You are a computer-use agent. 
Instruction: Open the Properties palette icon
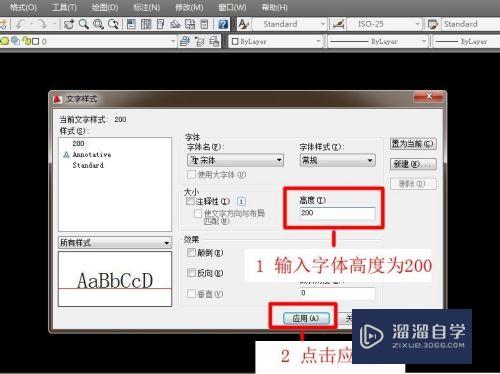131,24
